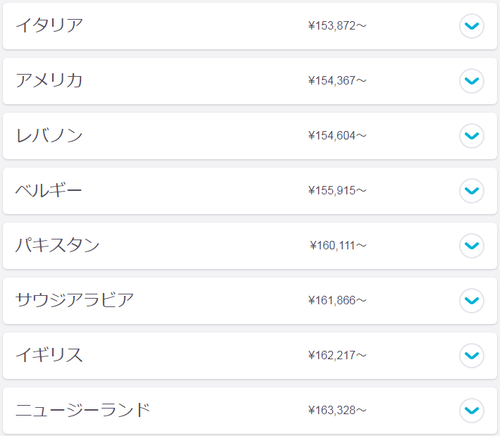This screenshot has height=436, width=500.
Task: Click the イギリス country name
Action: point(49,355)
